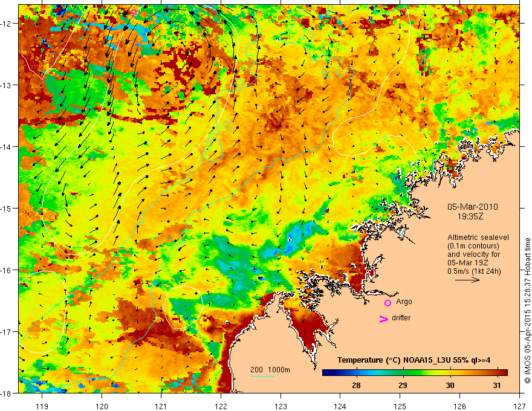Click the longitude 126 axis label
The width and height of the screenshot is (532, 411).
459,406
